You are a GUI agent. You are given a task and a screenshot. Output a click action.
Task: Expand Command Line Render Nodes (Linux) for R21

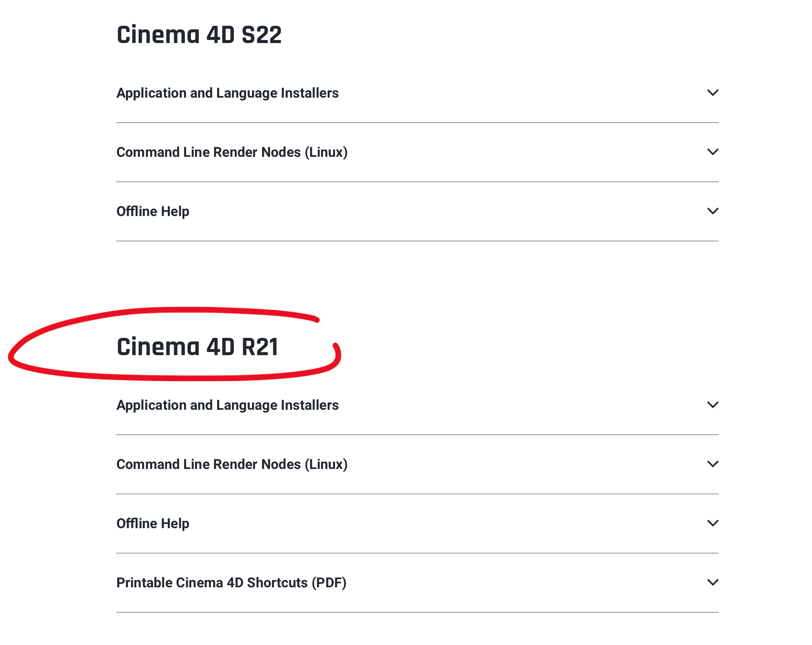(x=232, y=464)
